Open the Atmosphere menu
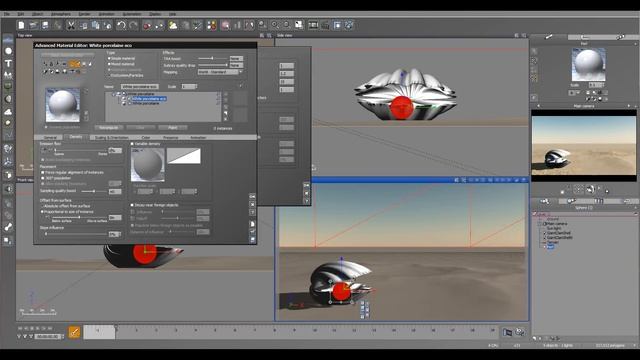640x360 pixels. click(x=61, y=14)
